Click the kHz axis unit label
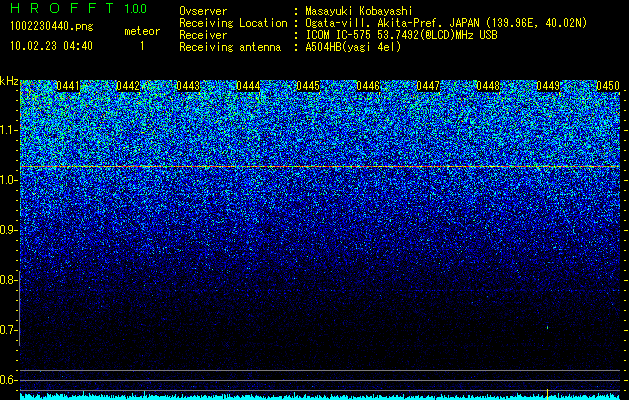Screen dimensions: 629x400 [9, 81]
